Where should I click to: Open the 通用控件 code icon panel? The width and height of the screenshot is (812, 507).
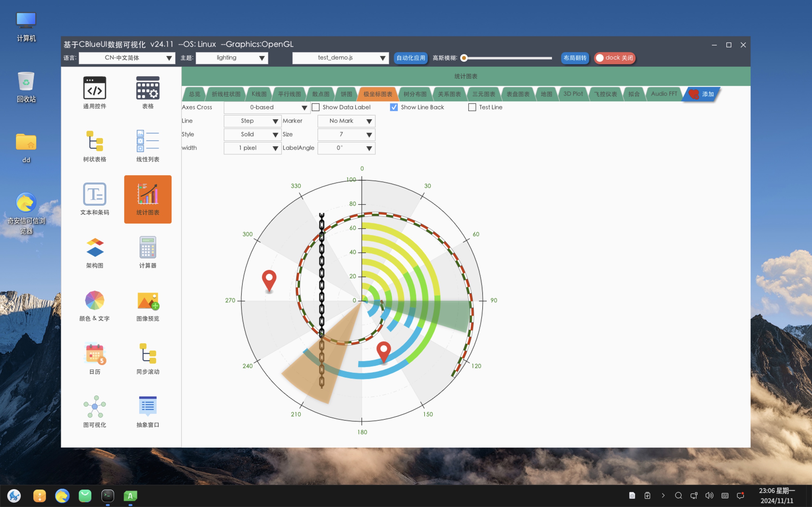point(95,88)
